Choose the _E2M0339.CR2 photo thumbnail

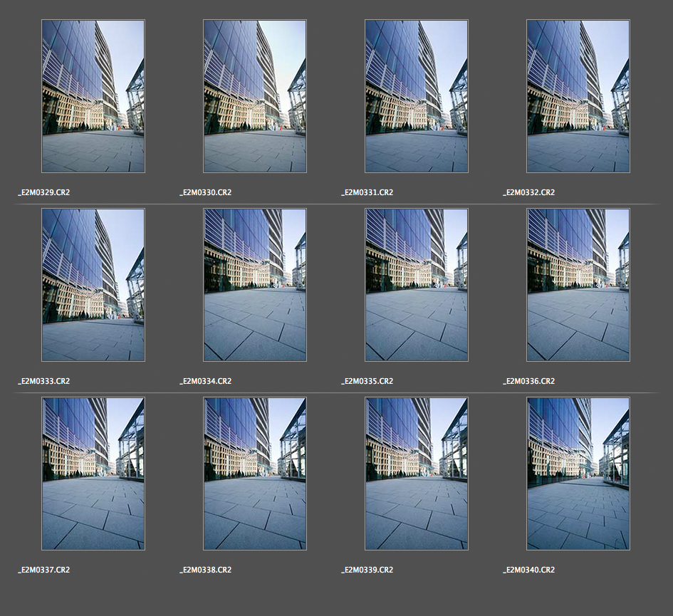(x=417, y=474)
